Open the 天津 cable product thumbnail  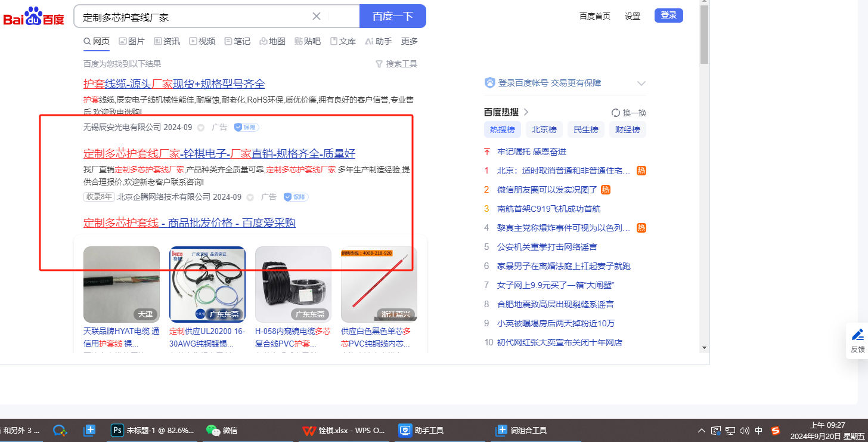[122, 285]
